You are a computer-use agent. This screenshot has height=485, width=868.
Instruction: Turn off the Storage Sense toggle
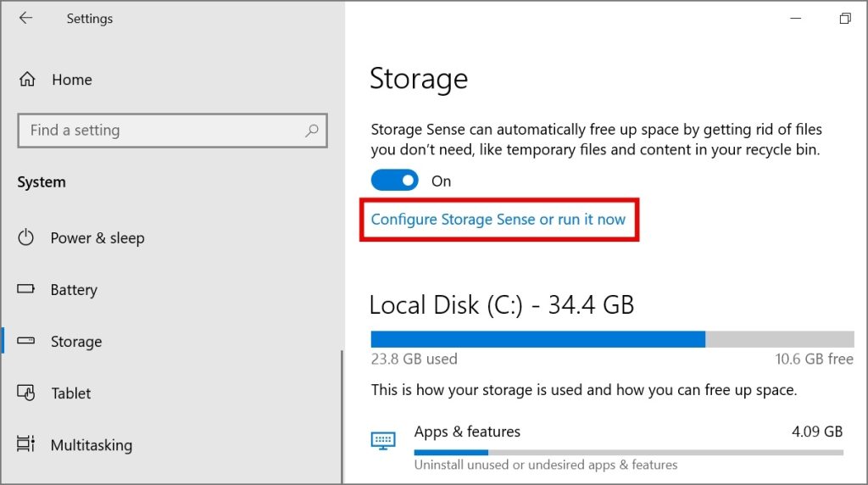394,181
